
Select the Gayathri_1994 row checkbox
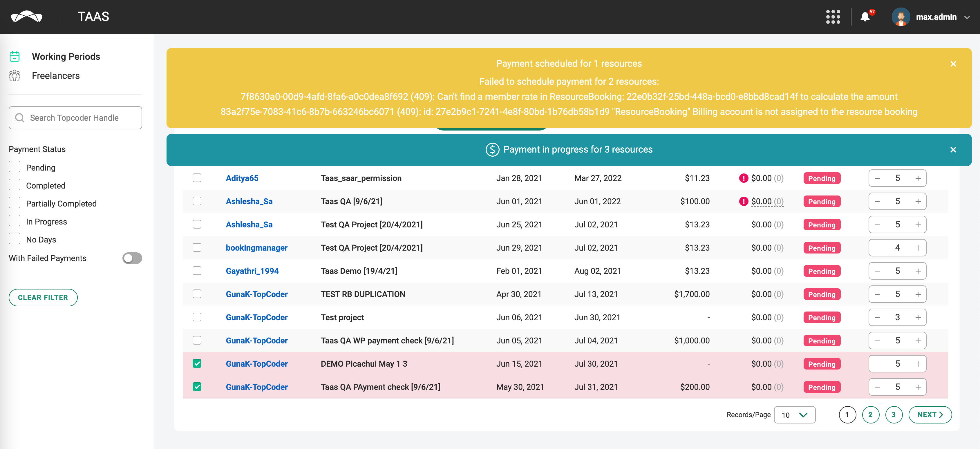(197, 271)
